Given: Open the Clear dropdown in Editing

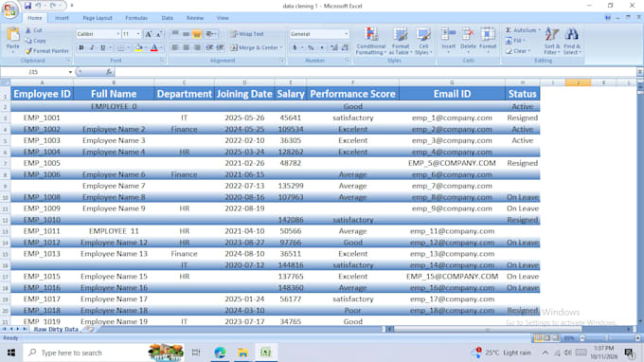Looking at the screenshot, I should click(518, 51).
